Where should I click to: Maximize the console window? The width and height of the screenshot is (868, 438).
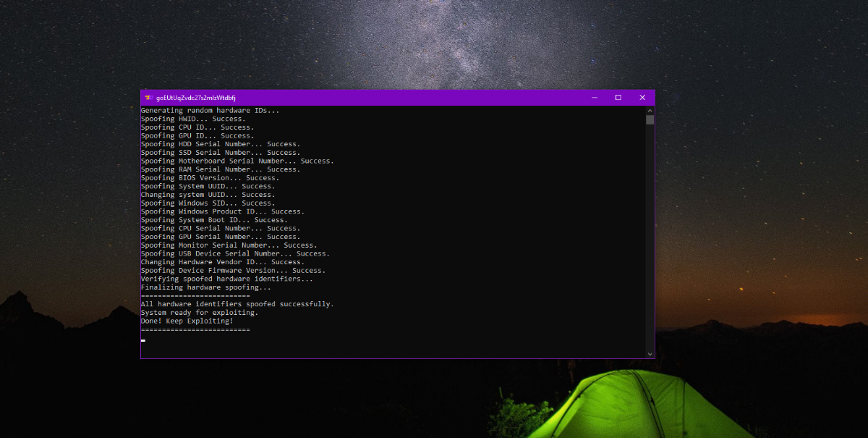[x=618, y=98]
